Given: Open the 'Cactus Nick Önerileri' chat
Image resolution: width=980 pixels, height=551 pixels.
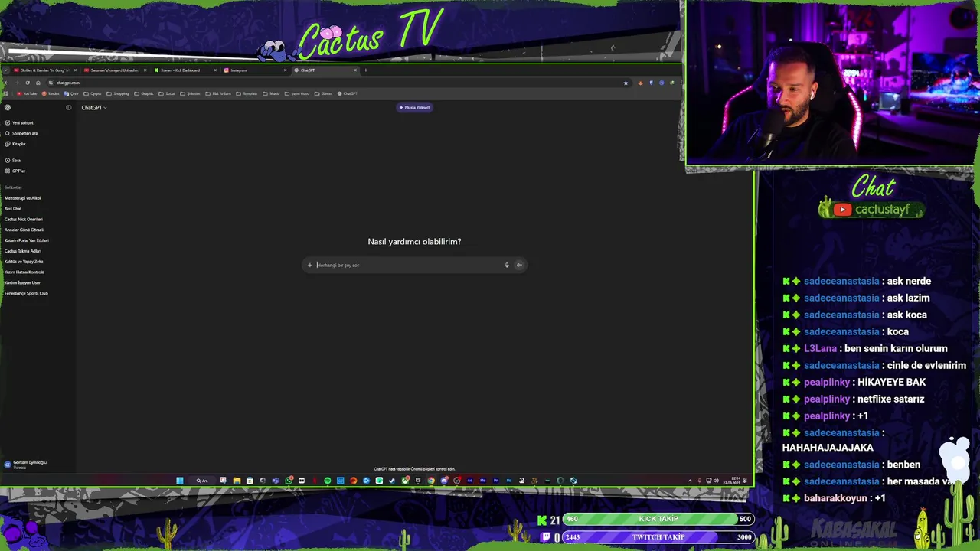Looking at the screenshot, I should (24, 220).
